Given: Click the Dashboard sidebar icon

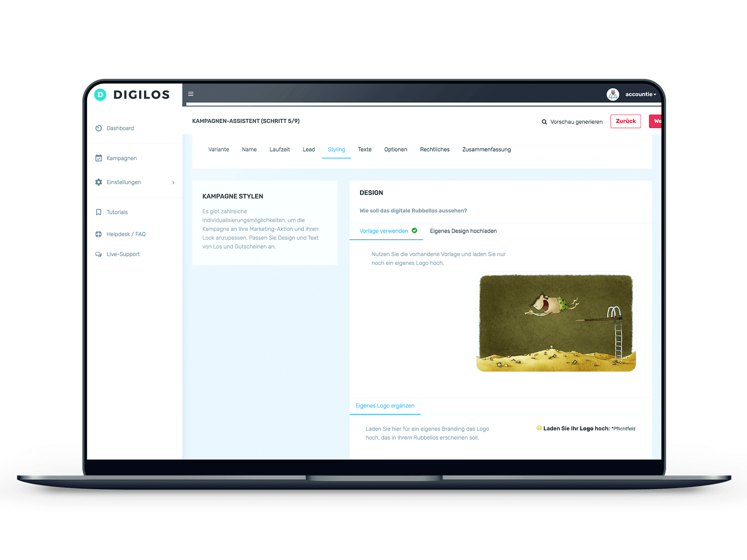Looking at the screenshot, I should point(98,128).
